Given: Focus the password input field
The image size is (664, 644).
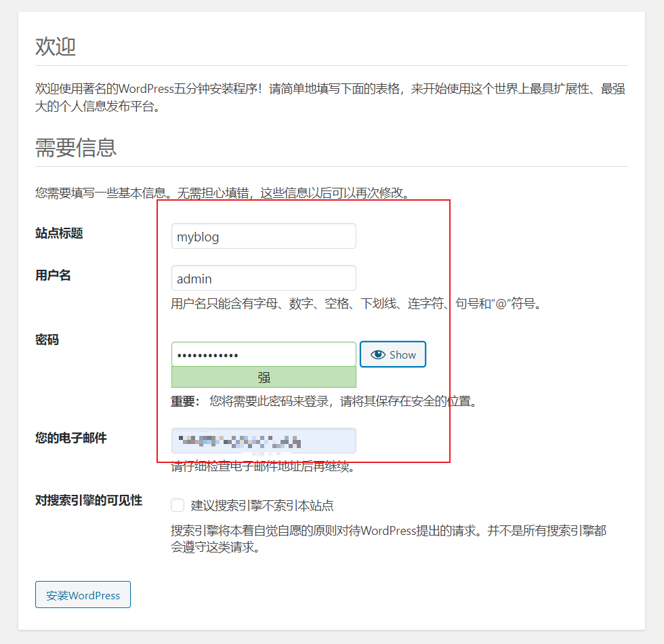Looking at the screenshot, I should pos(264,354).
